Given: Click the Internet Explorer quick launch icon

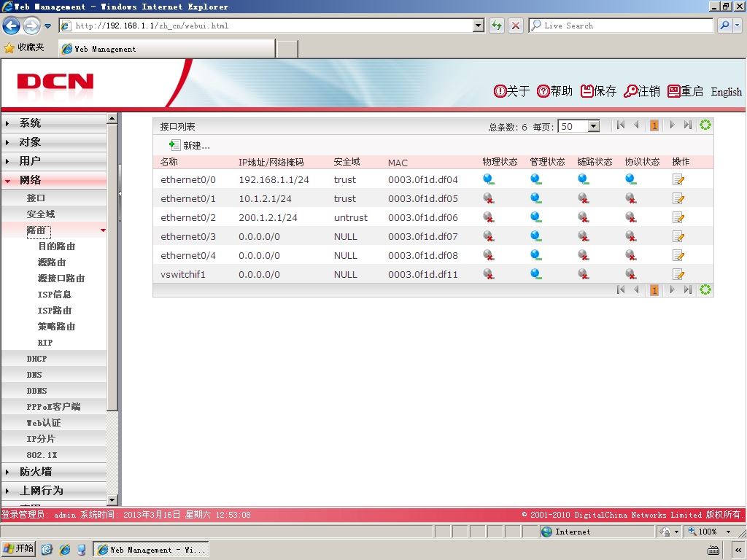Looking at the screenshot, I should [64, 550].
